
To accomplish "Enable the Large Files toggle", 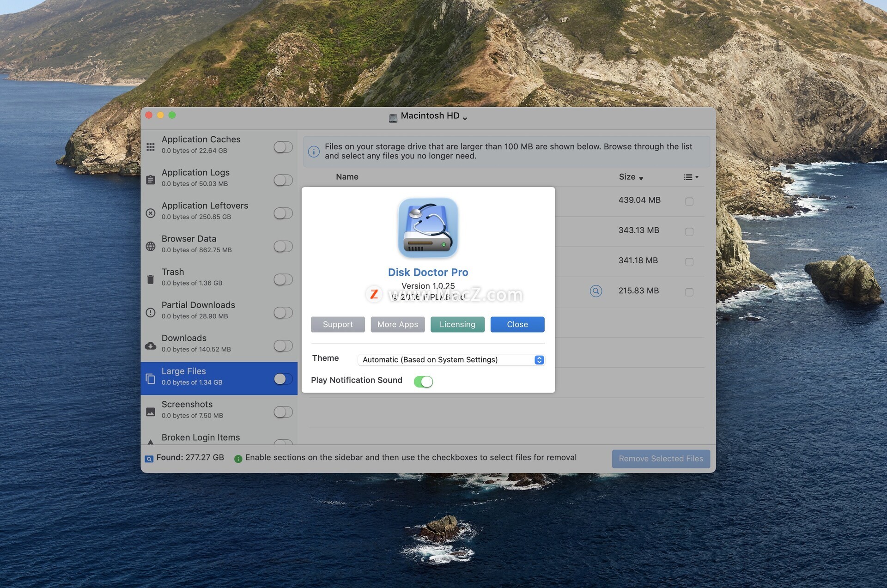I will [283, 379].
